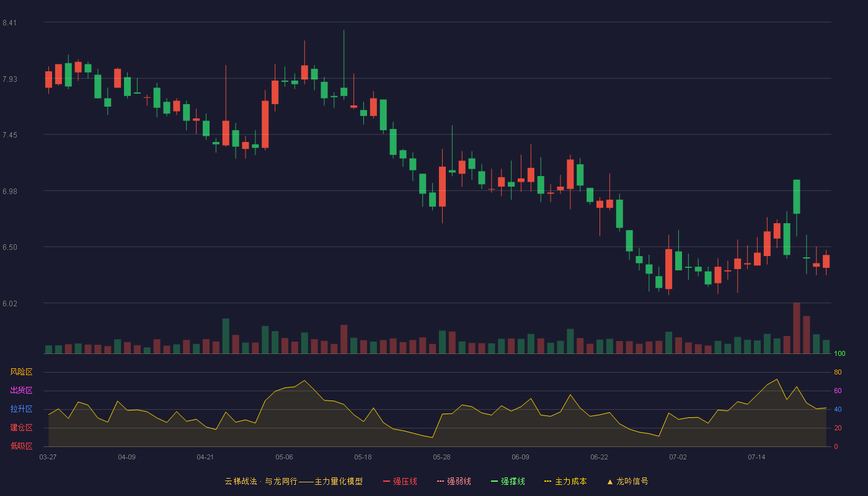Click the magenta 60 indicator axis value

tap(838, 391)
